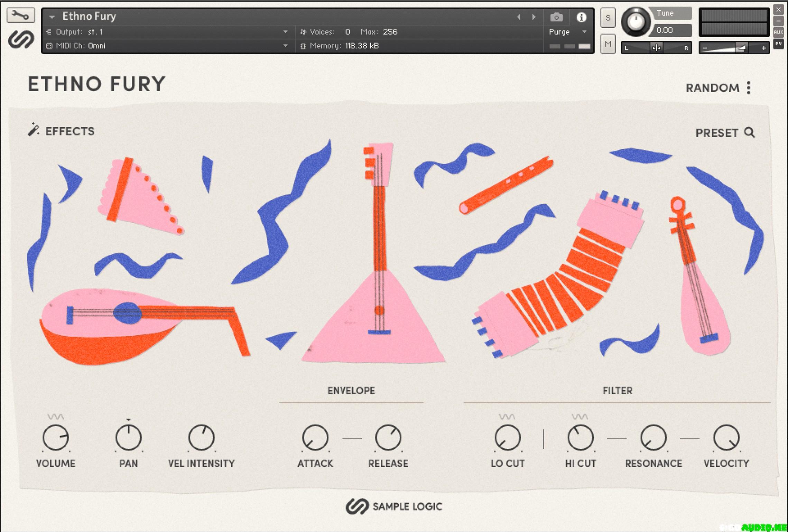The height and width of the screenshot is (532, 788).
Task: Click the ENVELOPE section label
Action: click(x=351, y=391)
